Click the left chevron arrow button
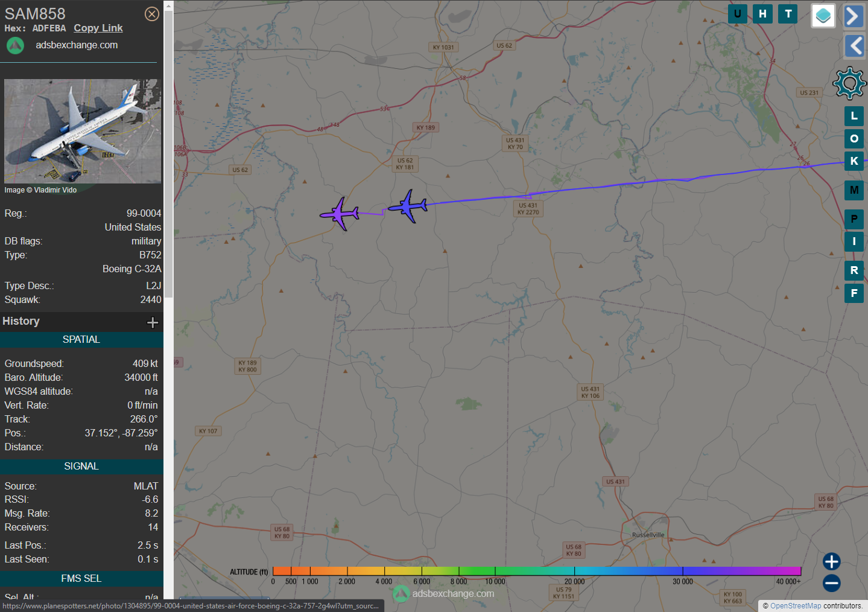 click(854, 46)
